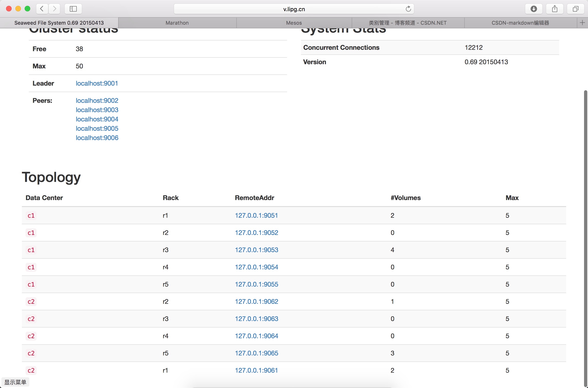Open volume server 127.0.0.1:9053
This screenshot has width=588, height=388.
pos(257,250)
